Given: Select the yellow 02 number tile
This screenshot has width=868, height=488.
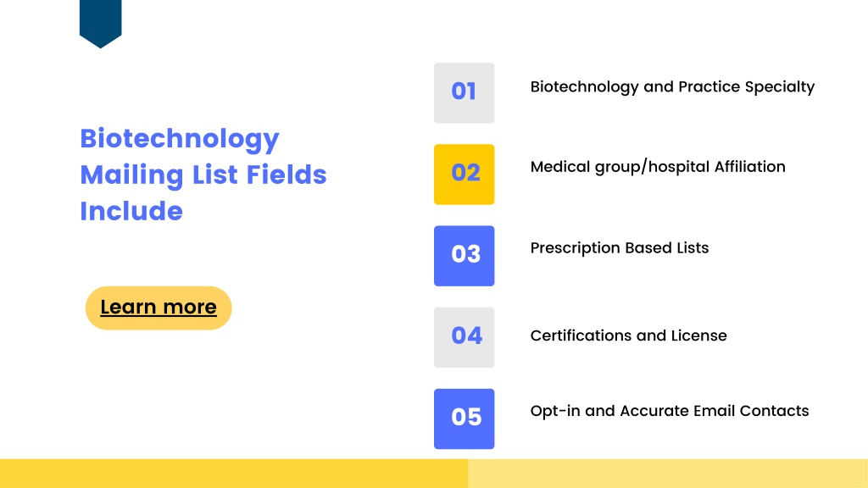Looking at the screenshot, I should [464, 175].
